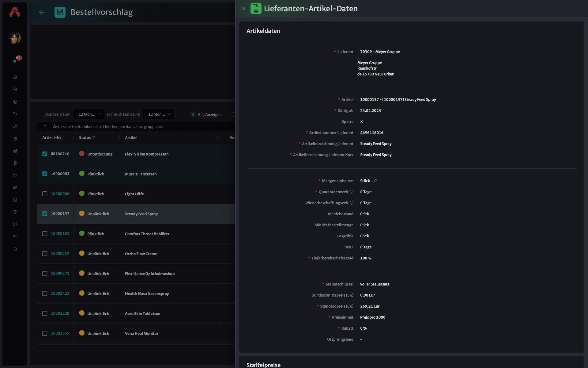The width and height of the screenshot is (588, 368).
Task: Uncheck row 10000002 Muscle Lanzetten
Action: point(45,174)
